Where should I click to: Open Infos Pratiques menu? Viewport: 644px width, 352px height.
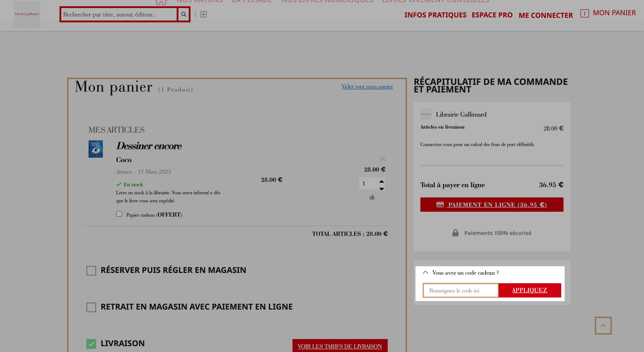(x=435, y=15)
